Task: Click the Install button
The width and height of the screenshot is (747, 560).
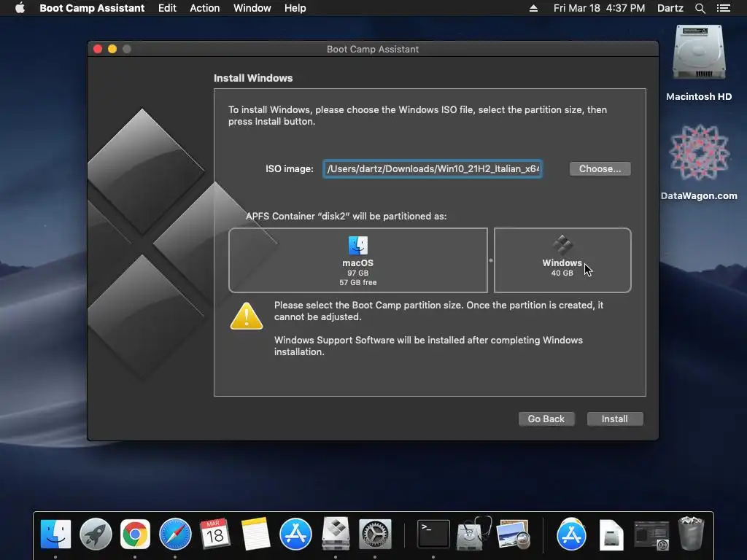Action: pyautogui.click(x=614, y=419)
